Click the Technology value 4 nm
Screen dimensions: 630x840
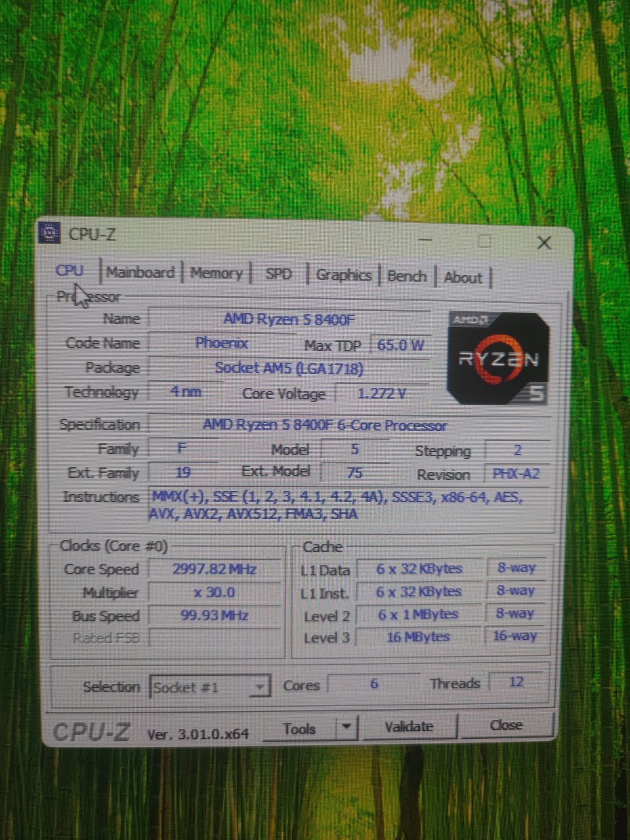(x=186, y=392)
